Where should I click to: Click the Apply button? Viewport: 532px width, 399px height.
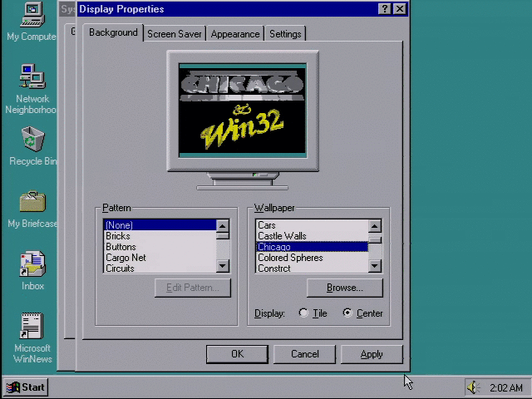point(372,354)
